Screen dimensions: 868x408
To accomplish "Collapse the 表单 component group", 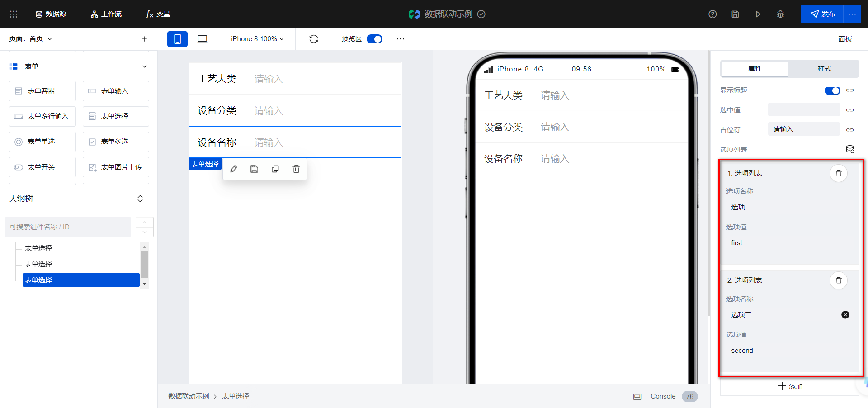I will (x=145, y=66).
